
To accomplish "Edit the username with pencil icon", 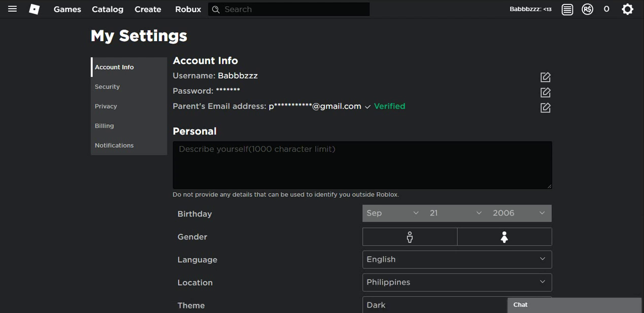I will pyautogui.click(x=546, y=77).
